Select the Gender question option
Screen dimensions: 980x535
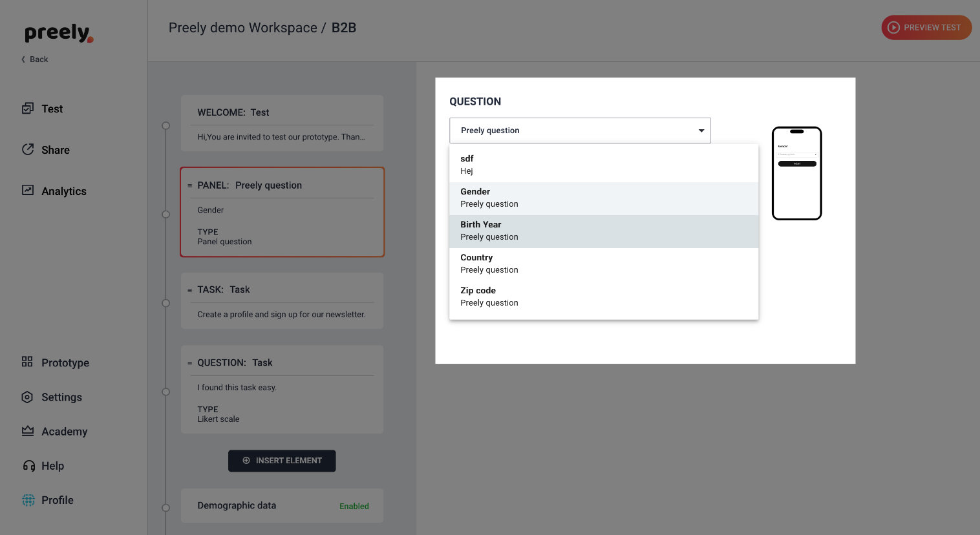(x=604, y=198)
